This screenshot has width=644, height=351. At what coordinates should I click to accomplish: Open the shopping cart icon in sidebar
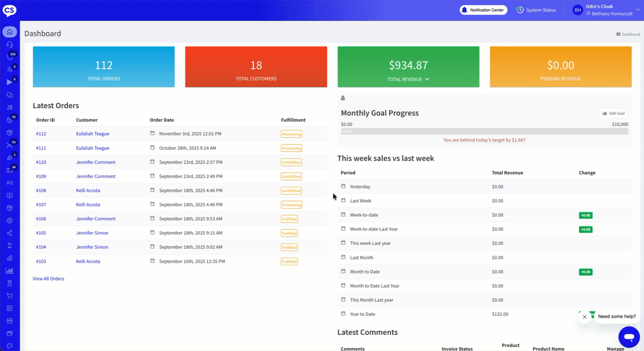coord(9,296)
